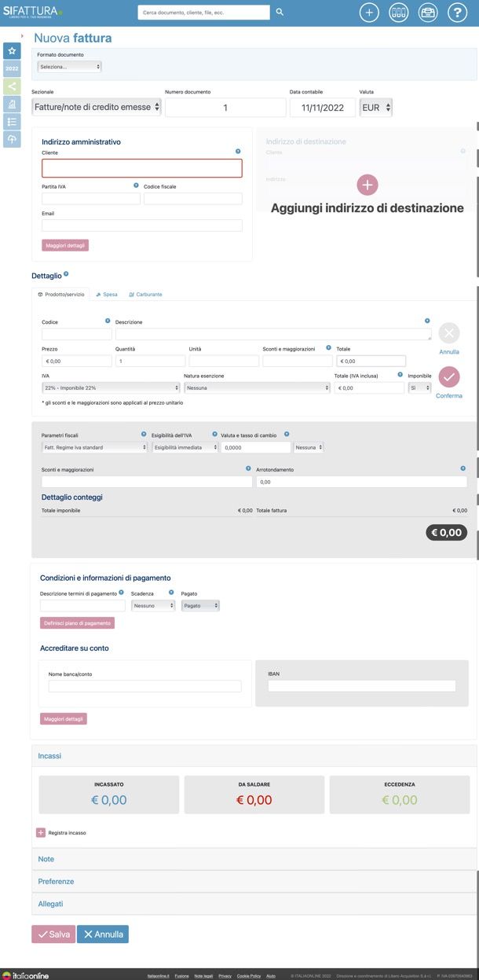Open the Valuta EUR dropdown
Viewport: 479px width, 980px height.
click(375, 107)
